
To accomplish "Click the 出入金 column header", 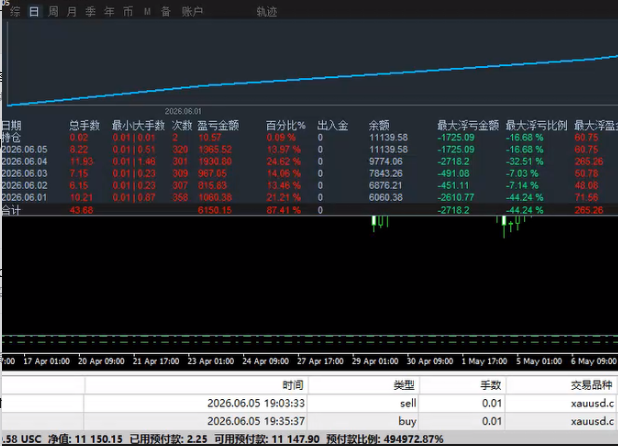I will pyautogui.click(x=333, y=126).
